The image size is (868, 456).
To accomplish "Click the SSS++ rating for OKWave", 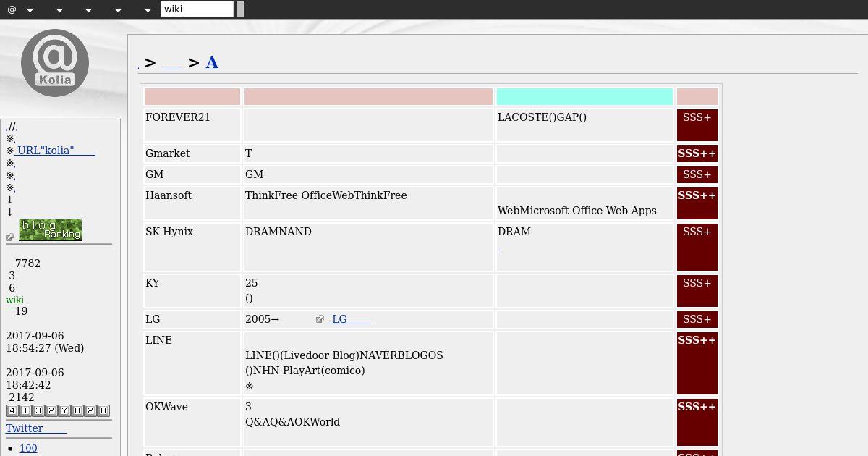I will click(697, 422).
